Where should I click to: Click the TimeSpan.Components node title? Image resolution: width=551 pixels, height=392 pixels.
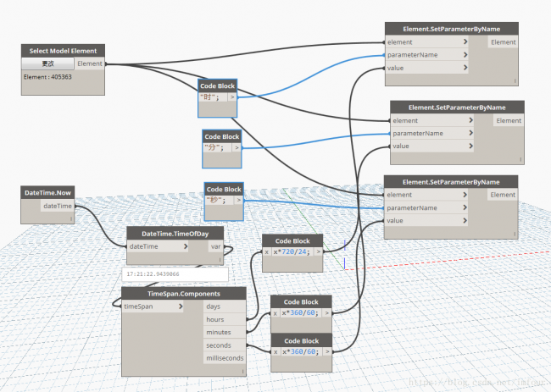(x=184, y=293)
